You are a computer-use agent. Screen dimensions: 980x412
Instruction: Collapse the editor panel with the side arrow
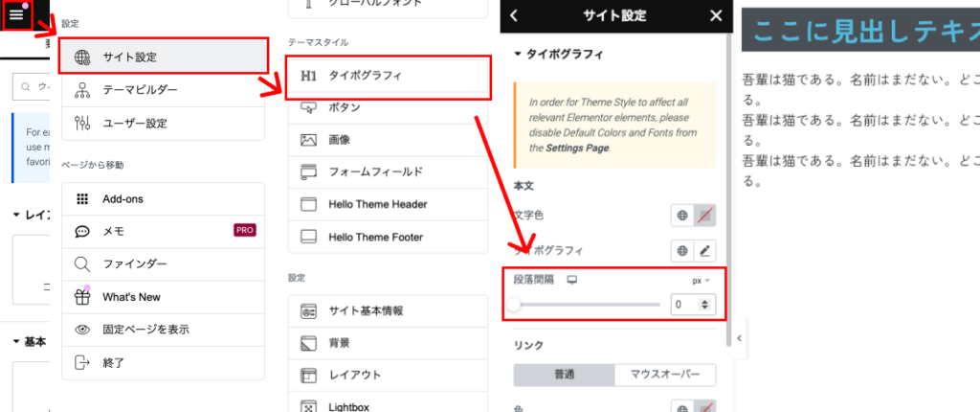[x=738, y=338]
